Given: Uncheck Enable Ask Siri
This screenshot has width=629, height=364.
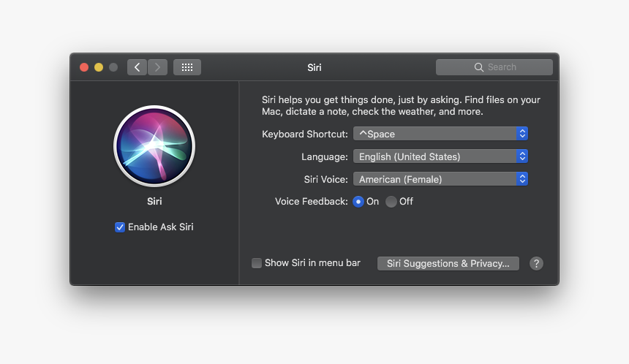Looking at the screenshot, I should (119, 227).
